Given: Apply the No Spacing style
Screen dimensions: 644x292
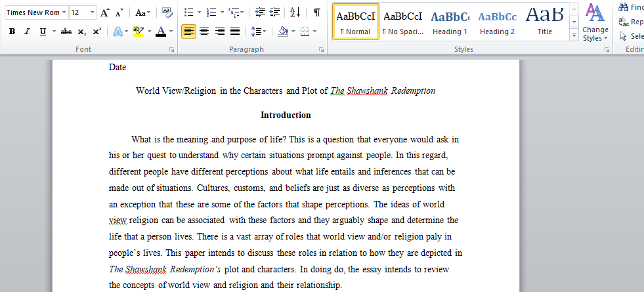Looking at the screenshot, I should tap(402, 22).
